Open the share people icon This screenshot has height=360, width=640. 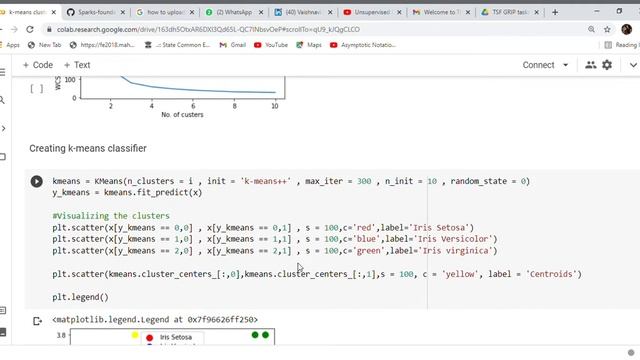point(590,65)
